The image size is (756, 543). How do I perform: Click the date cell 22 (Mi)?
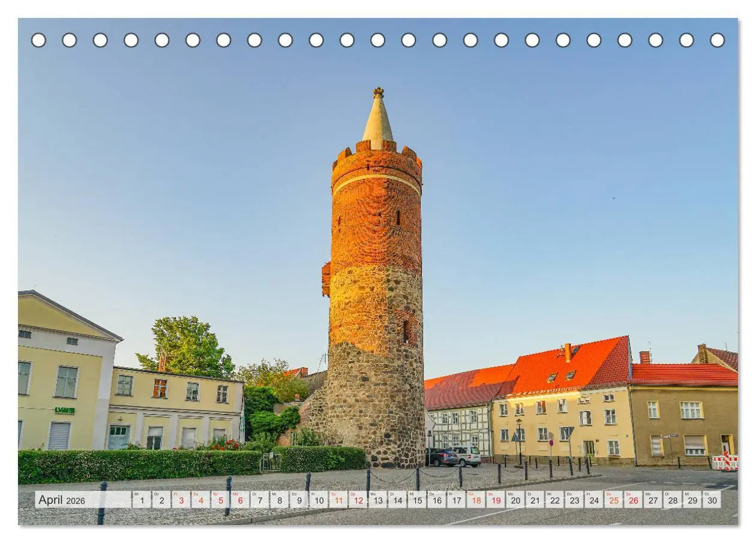tap(554, 500)
